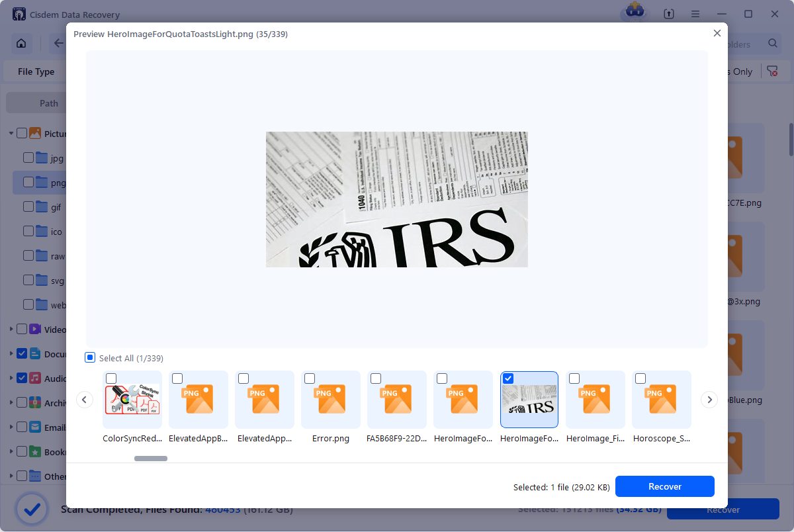794x532 pixels.
Task: Click the clear filter icon with red badge
Action: coord(772,71)
